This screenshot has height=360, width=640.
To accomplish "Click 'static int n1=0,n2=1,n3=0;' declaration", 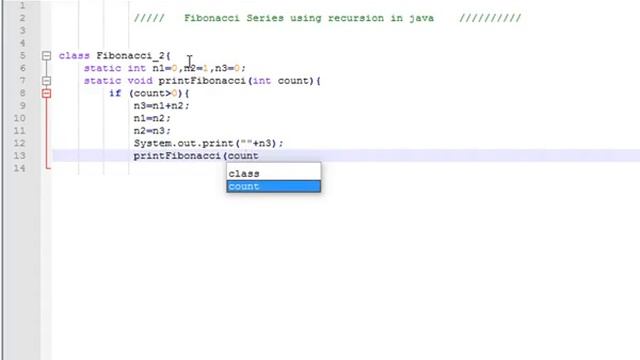I will [x=165, y=68].
